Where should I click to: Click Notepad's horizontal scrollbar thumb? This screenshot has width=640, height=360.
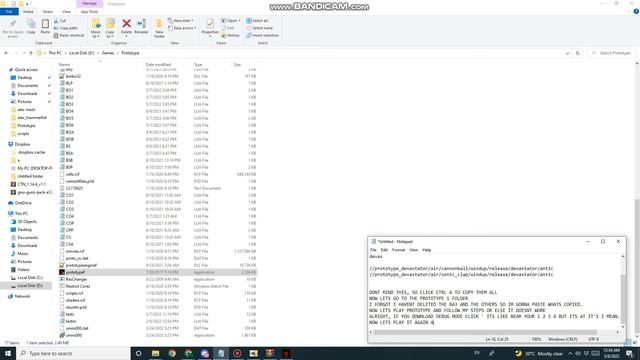tap(485, 332)
